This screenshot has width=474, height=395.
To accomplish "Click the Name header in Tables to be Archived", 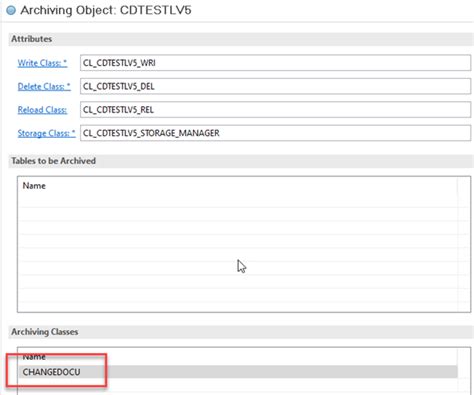I will [x=34, y=186].
